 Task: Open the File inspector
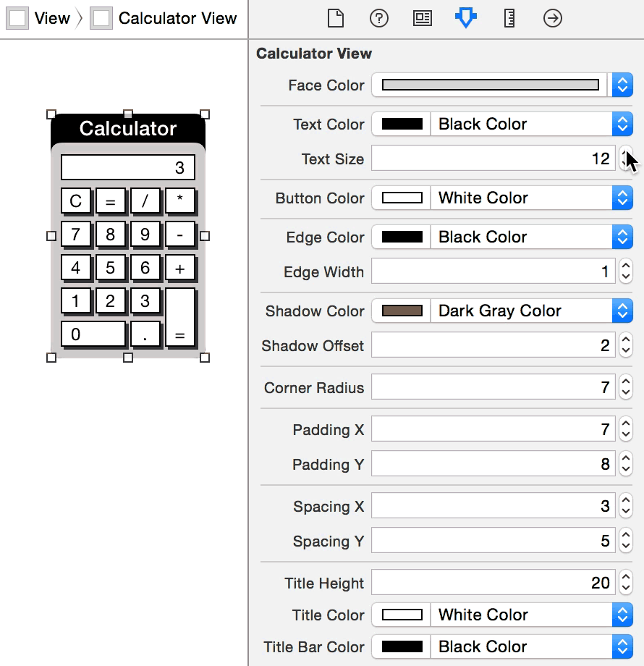(335, 18)
